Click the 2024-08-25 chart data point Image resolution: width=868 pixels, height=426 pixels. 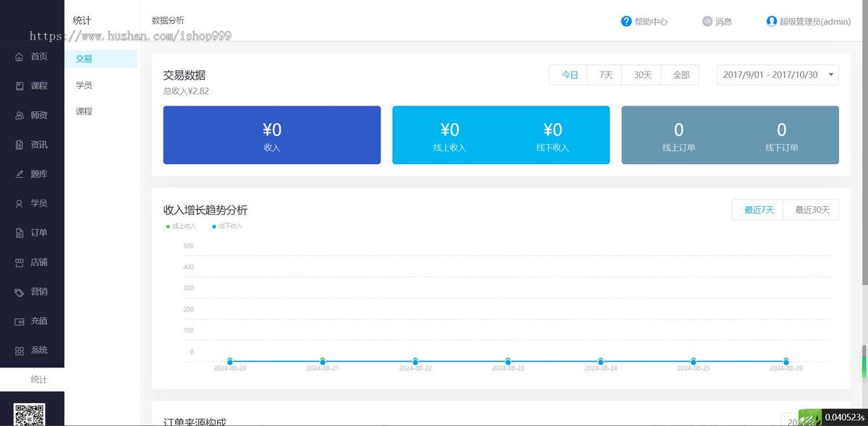click(693, 361)
